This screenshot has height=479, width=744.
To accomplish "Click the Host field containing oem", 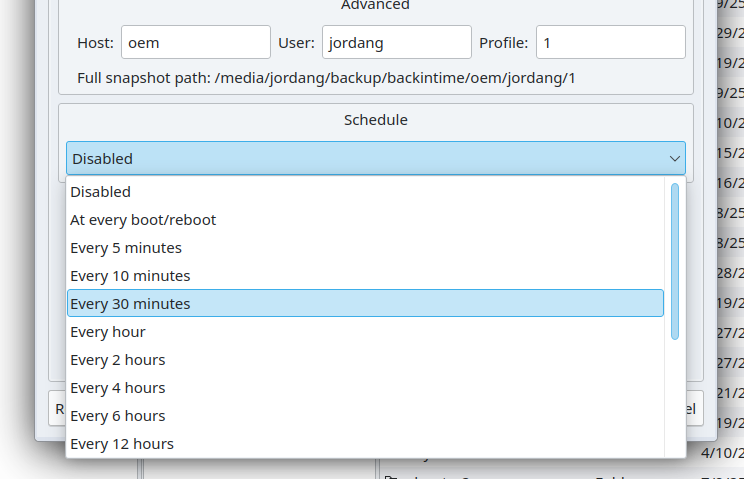I will [x=196, y=42].
